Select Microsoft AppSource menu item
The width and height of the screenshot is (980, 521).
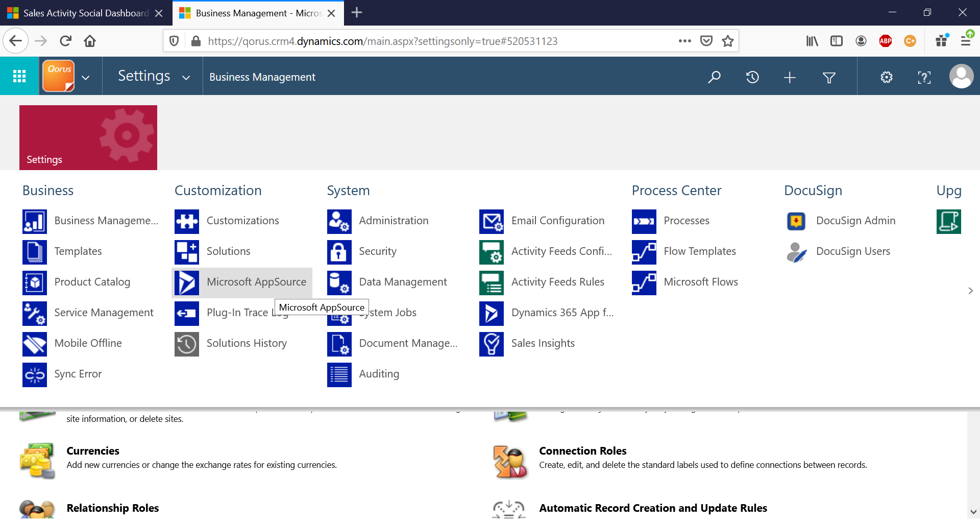pyautogui.click(x=256, y=282)
